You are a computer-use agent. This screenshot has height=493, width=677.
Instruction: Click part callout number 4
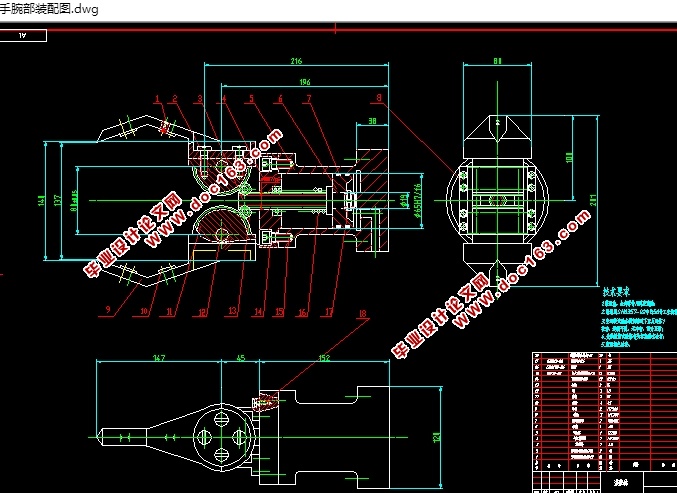point(224,99)
